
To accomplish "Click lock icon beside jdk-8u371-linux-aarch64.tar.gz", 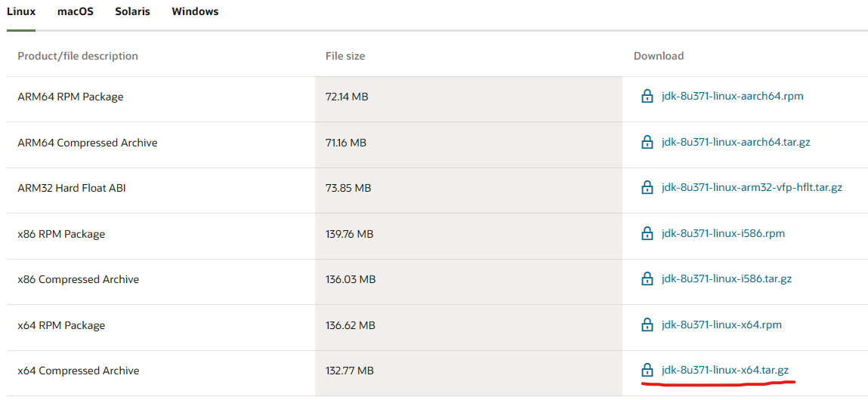I will coord(646,142).
